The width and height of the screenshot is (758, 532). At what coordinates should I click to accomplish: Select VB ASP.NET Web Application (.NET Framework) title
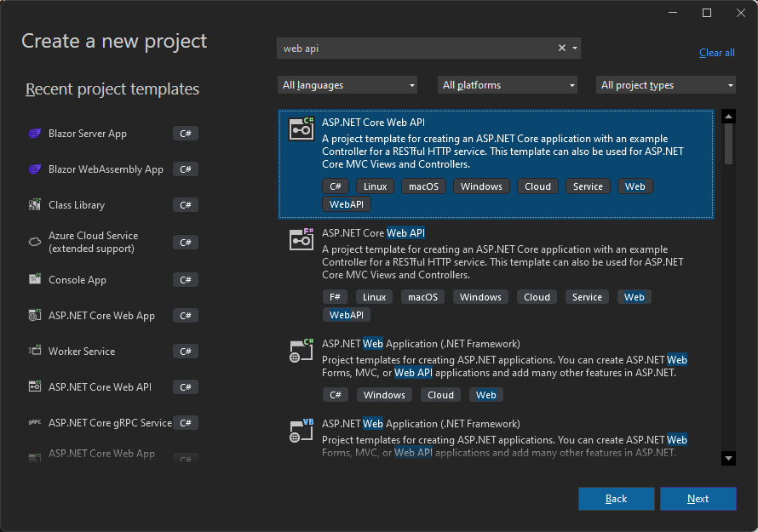pyautogui.click(x=421, y=424)
